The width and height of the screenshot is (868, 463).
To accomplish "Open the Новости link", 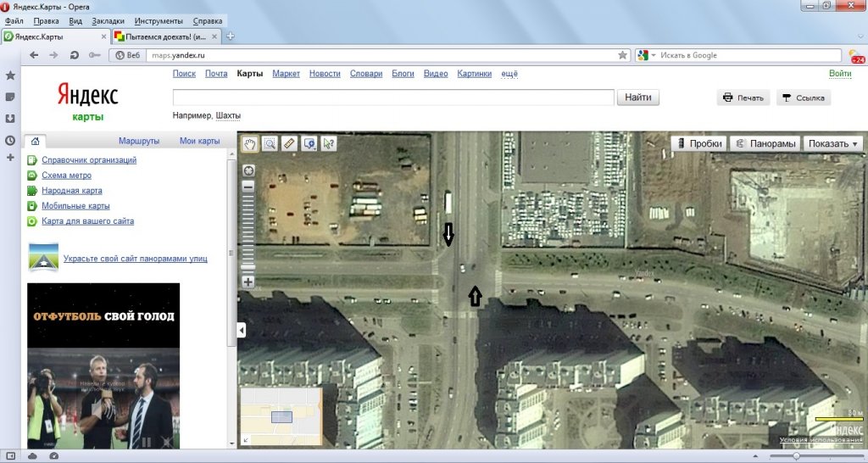I will tap(325, 74).
